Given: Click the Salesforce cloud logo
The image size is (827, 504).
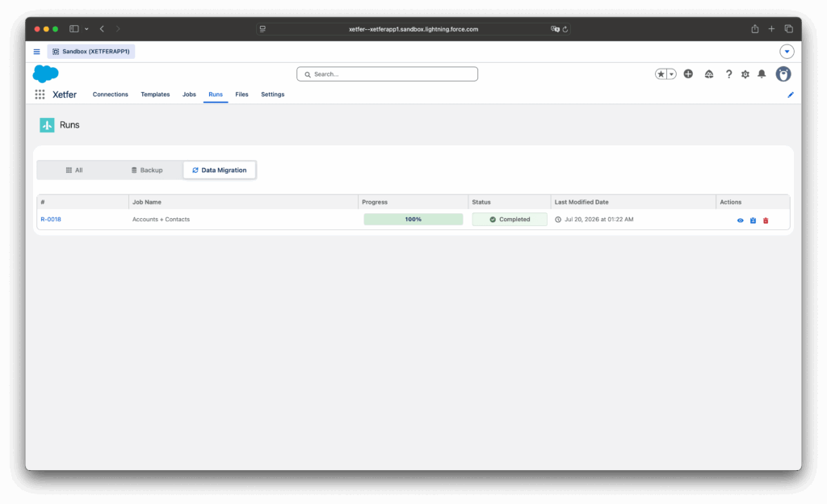Looking at the screenshot, I should coord(46,73).
